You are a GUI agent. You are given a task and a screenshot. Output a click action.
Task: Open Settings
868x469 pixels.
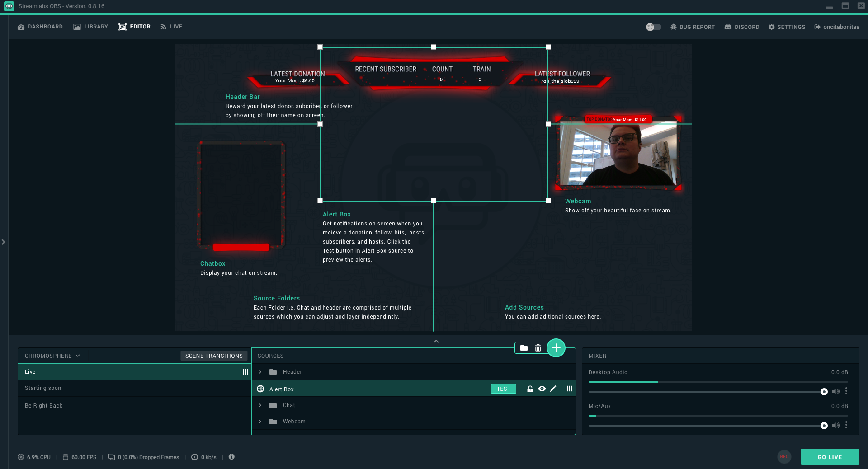pyautogui.click(x=787, y=27)
